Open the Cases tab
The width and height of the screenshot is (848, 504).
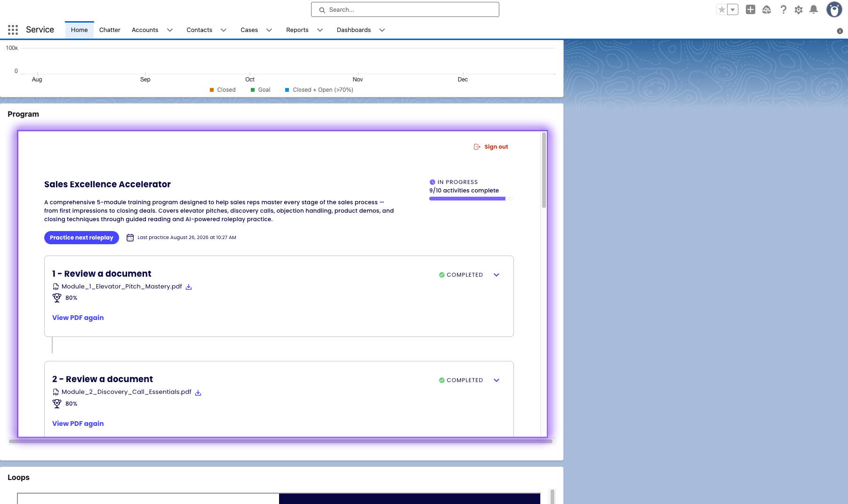coord(249,30)
